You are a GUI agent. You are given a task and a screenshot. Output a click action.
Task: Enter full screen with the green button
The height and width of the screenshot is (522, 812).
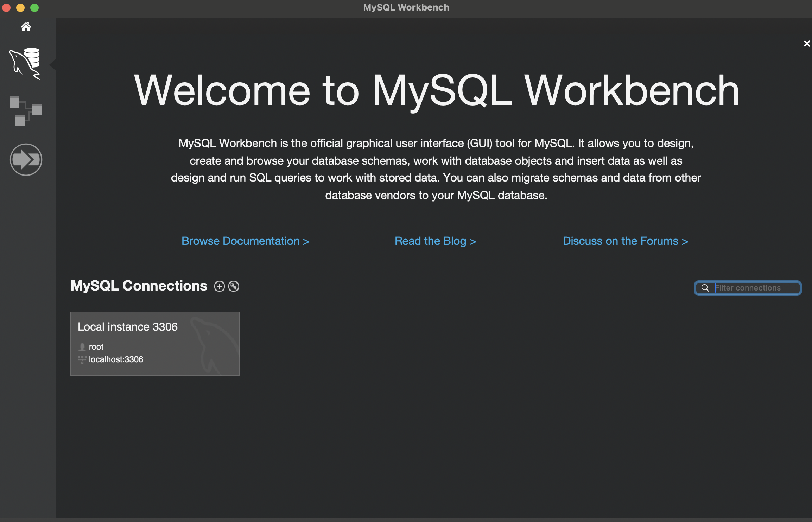click(x=34, y=7)
